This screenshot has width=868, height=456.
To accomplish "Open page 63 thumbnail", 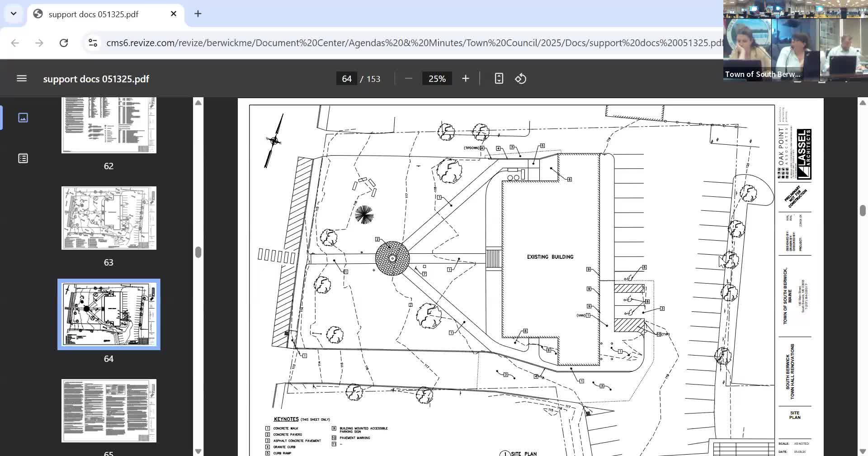I will click(x=109, y=218).
